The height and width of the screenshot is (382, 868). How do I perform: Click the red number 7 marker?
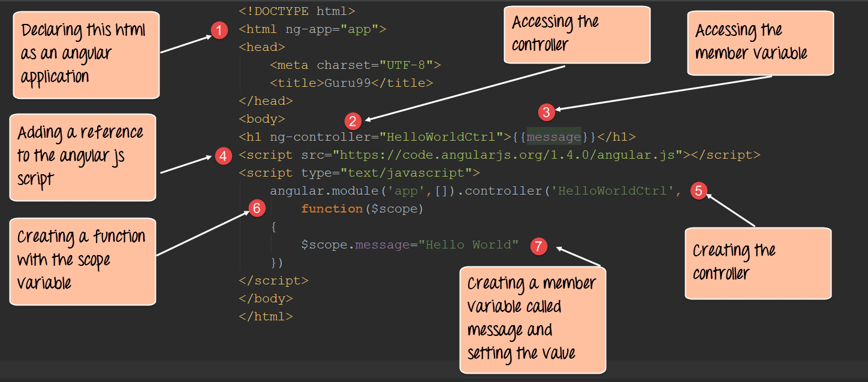(x=539, y=245)
